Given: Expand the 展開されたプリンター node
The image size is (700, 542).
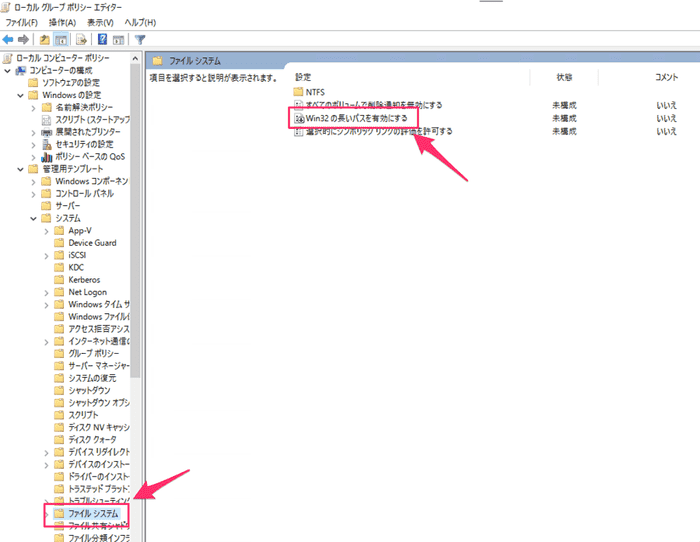Looking at the screenshot, I should [x=33, y=133].
